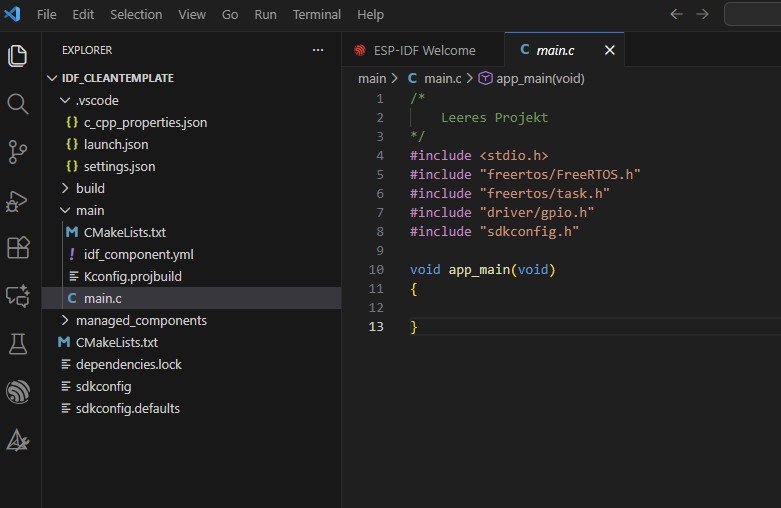Screen dimensions: 781x508
Task: Click the Explorer more actions ellipsis
Action: [x=318, y=50]
